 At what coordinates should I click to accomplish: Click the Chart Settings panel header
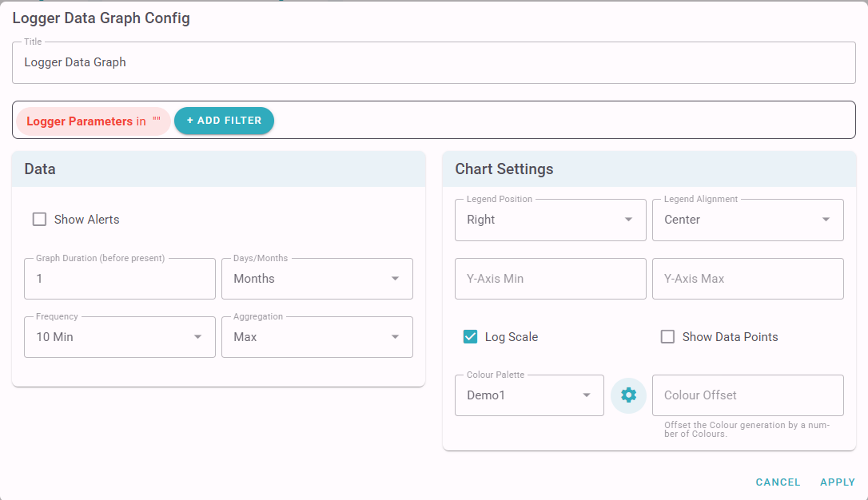[648, 169]
